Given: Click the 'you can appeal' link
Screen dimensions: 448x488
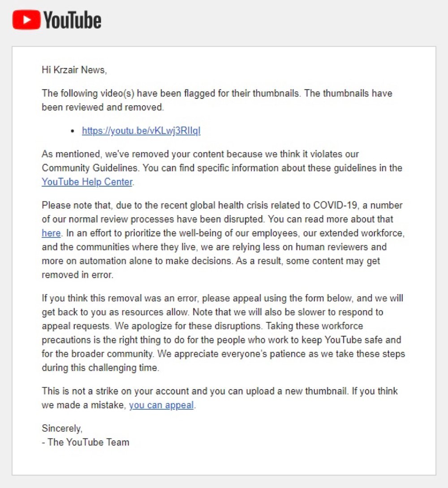Looking at the screenshot, I should [161, 405].
